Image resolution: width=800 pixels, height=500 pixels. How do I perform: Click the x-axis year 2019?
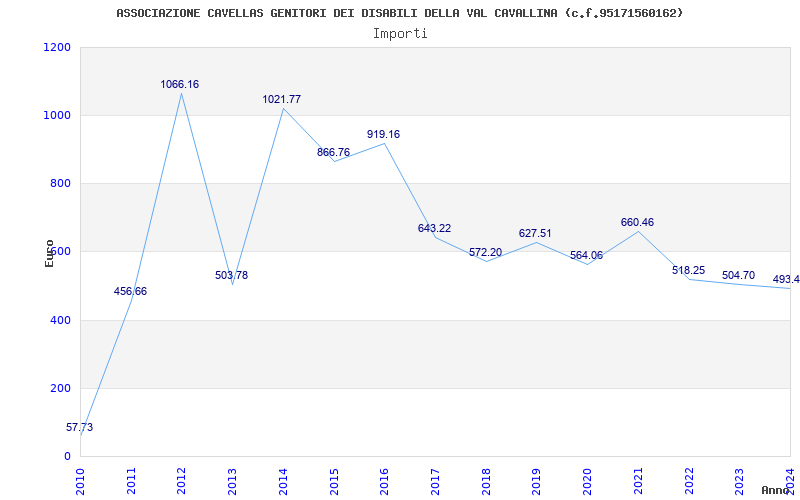(x=536, y=481)
